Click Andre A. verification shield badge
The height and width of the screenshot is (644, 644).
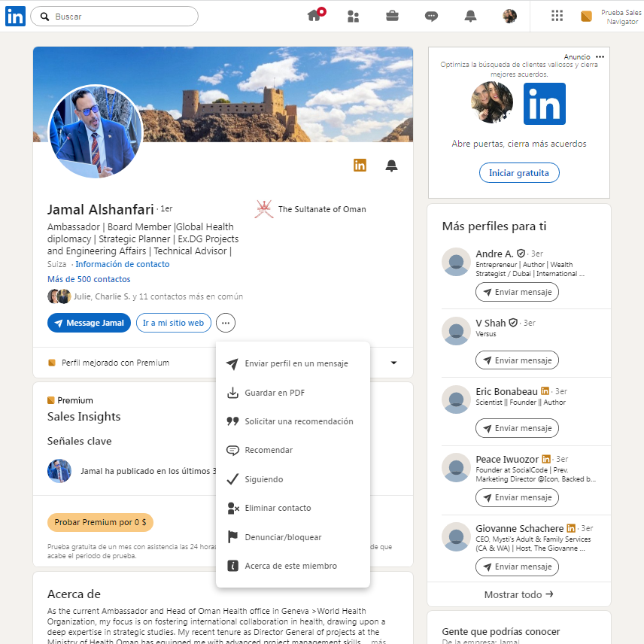coord(521,254)
